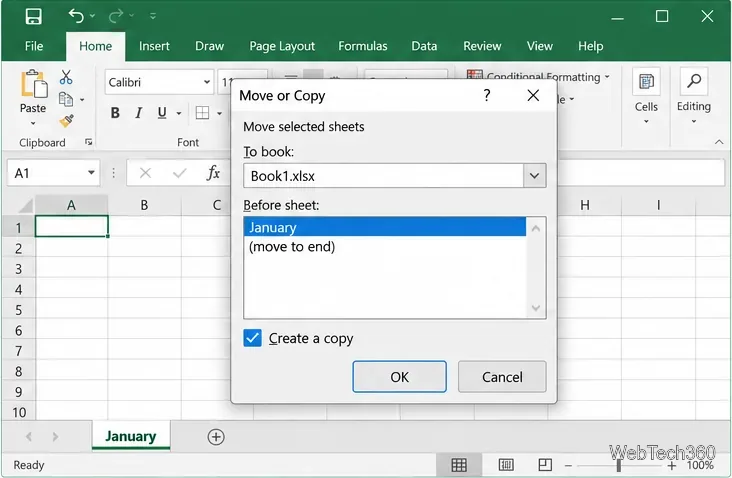Open the File menu
The image size is (732, 478).
tap(34, 46)
